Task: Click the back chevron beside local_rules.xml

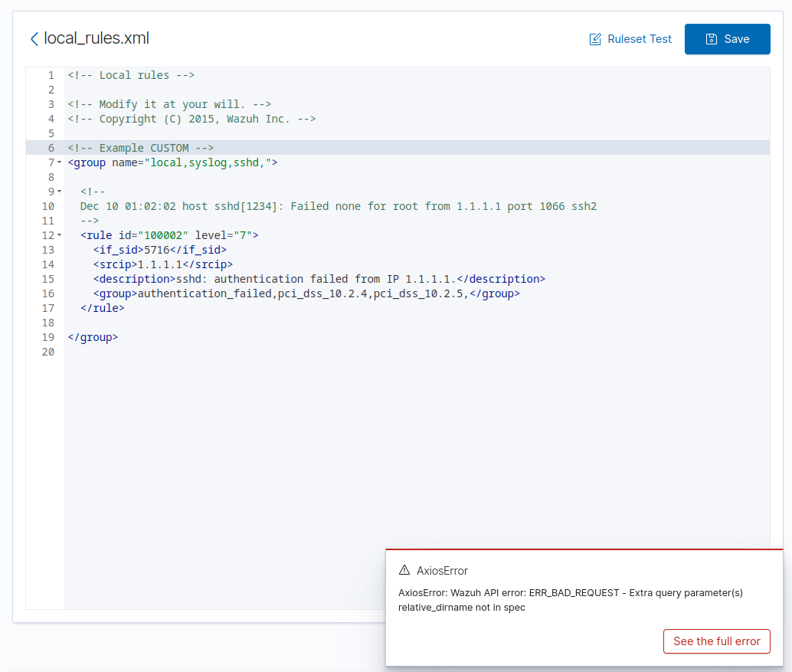Action: pos(34,38)
